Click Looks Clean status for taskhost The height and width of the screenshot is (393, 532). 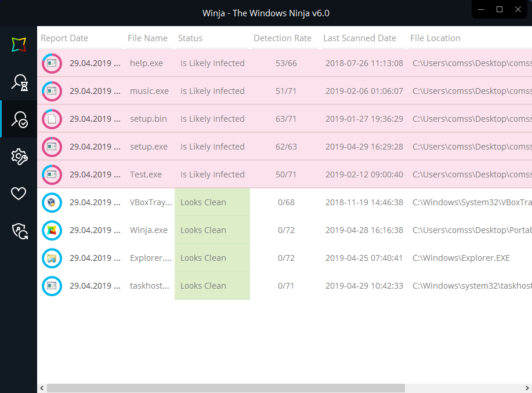tap(203, 286)
